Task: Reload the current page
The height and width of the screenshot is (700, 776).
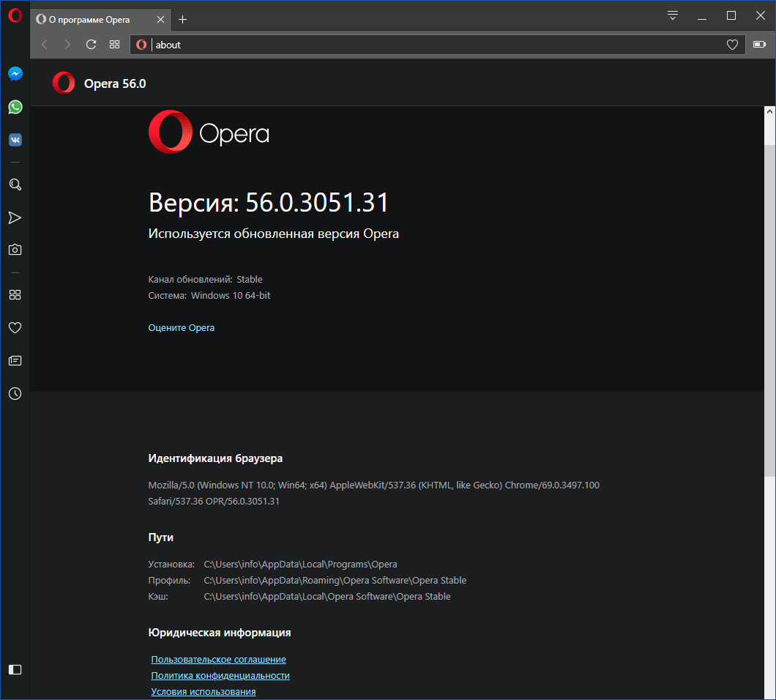Action: [x=91, y=45]
